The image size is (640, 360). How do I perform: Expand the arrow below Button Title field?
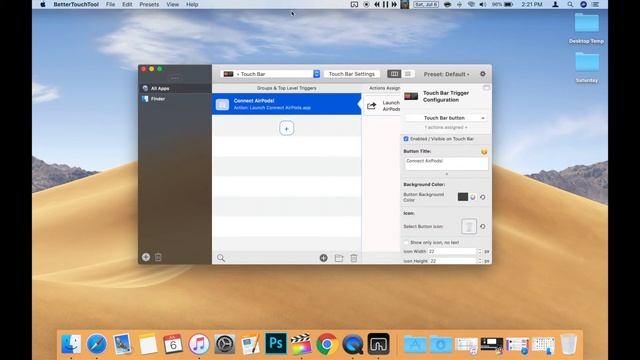coord(446,174)
